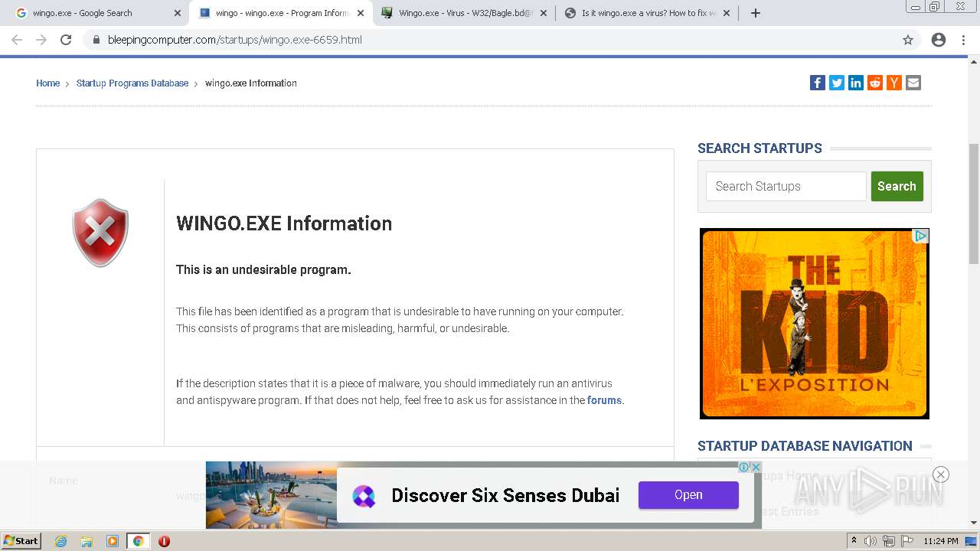Click the address bar URL
Viewport: 980px width, 551px height.
point(234,40)
